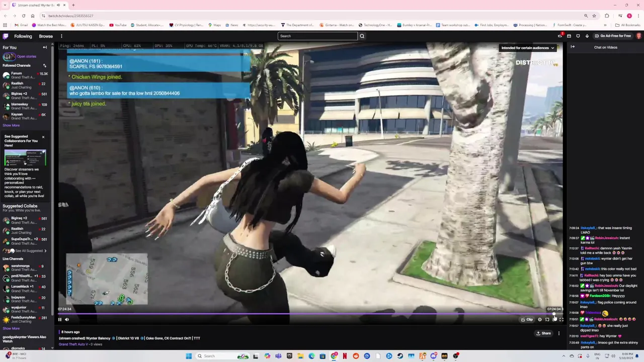Open a new browser tab
The height and width of the screenshot is (362, 644).
[73, 5]
